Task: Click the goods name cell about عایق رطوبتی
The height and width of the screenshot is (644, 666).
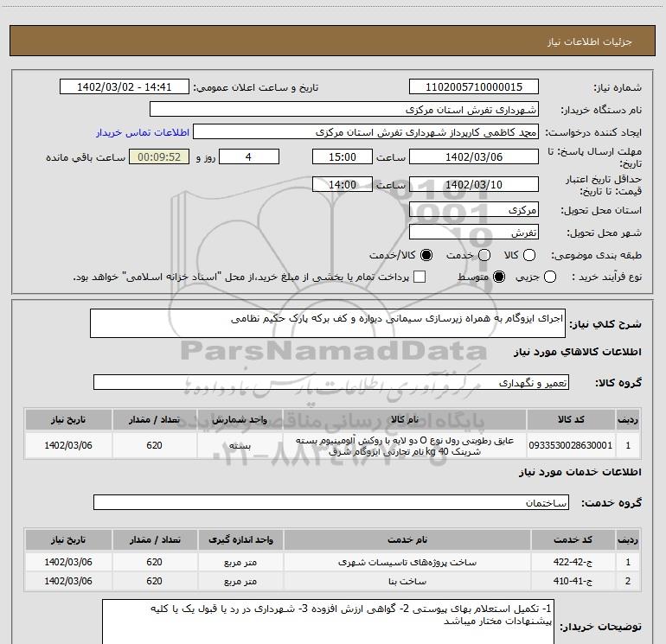Action: click(x=405, y=446)
